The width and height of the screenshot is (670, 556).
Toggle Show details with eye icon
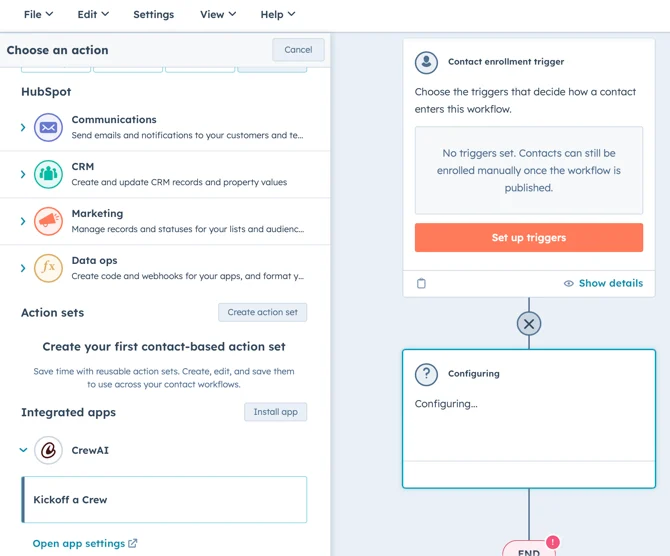click(603, 283)
